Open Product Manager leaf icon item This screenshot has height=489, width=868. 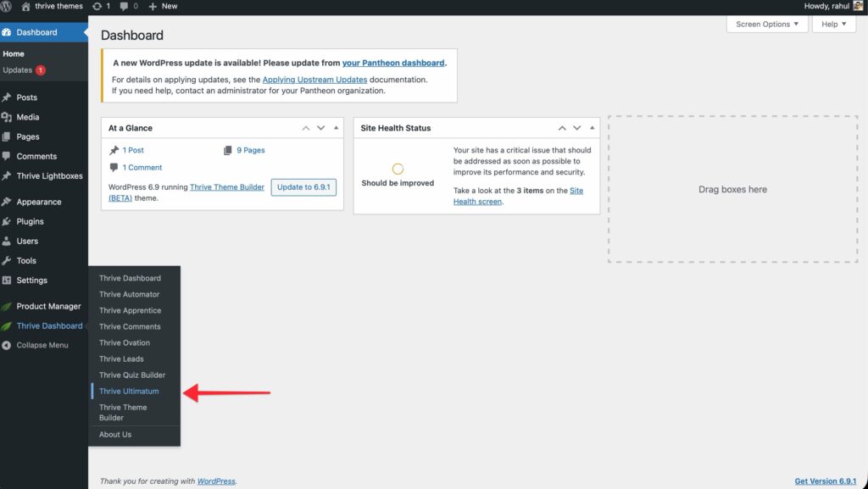[x=48, y=306]
